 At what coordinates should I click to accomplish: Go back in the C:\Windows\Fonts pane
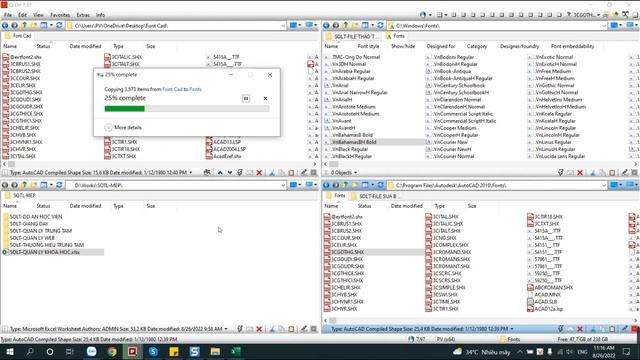pos(326,25)
